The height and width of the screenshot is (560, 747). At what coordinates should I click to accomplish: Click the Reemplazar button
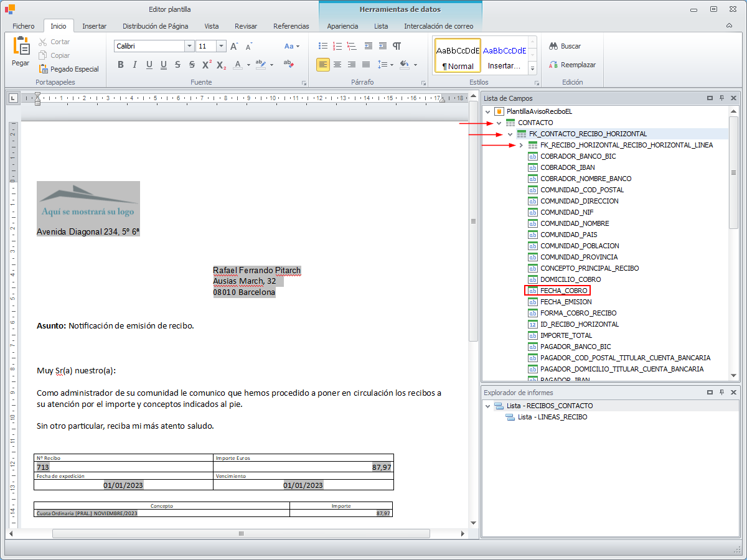tap(572, 65)
